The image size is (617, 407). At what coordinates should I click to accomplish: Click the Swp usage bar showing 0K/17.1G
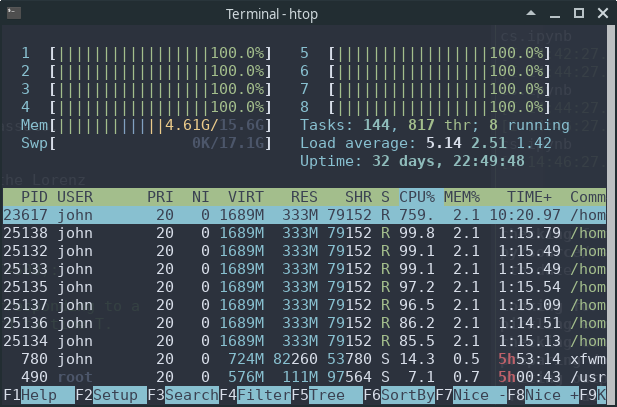(x=147, y=143)
